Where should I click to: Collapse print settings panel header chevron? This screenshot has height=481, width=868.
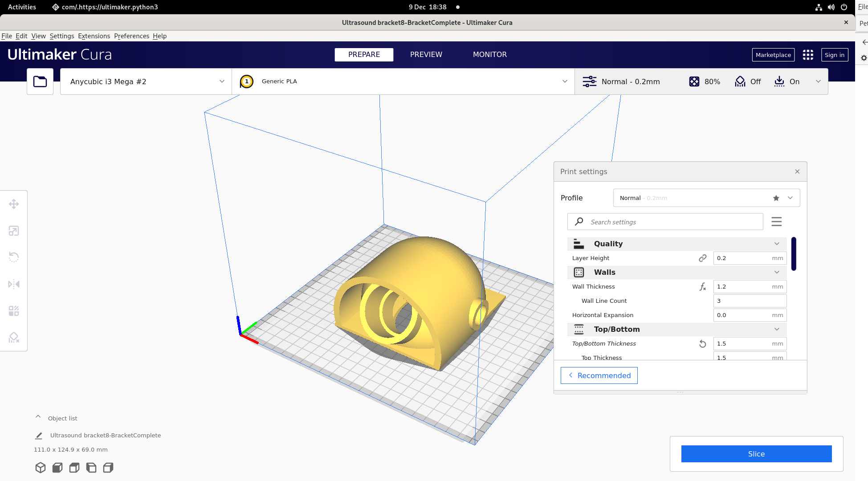[x=818, y=82]
